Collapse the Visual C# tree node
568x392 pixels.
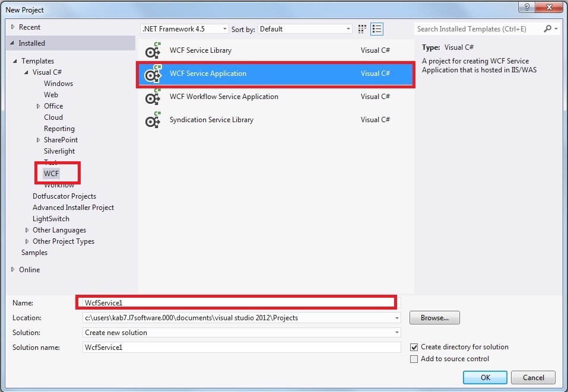[x=27, y=72]
